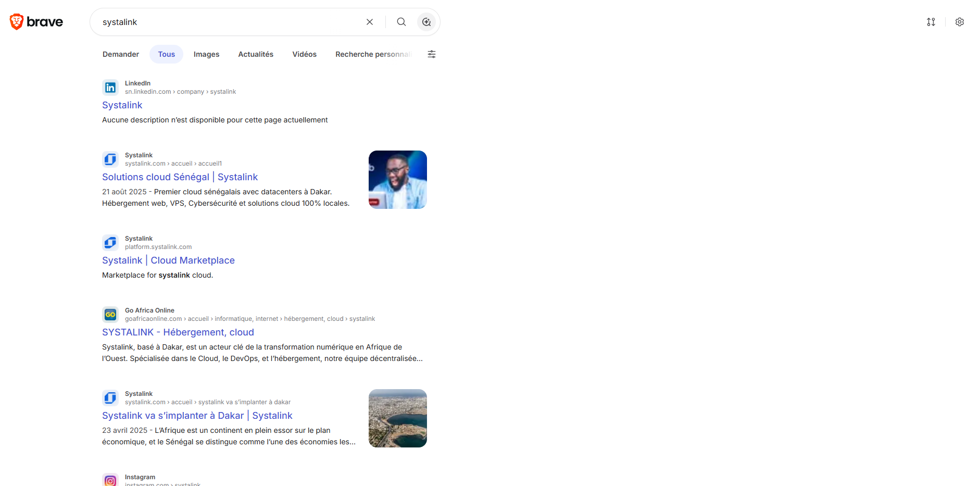Click the LinkedIn favicon
Screen dimensions: 980x486
(x=110, y=88)
